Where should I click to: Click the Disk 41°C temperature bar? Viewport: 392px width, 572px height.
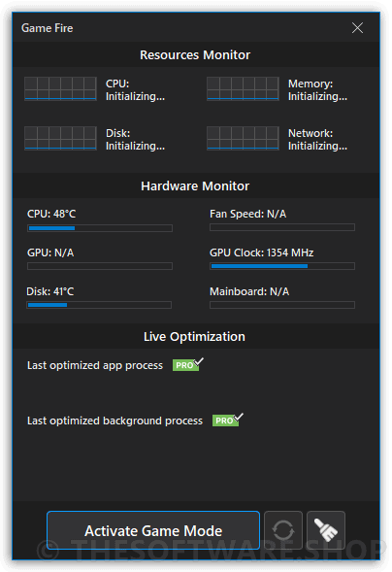tap(99, 305)
